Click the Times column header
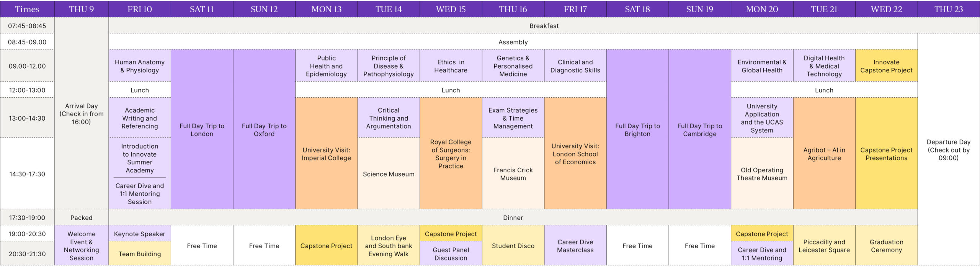Viewport: 980px width, 270px height. [27, 9]
